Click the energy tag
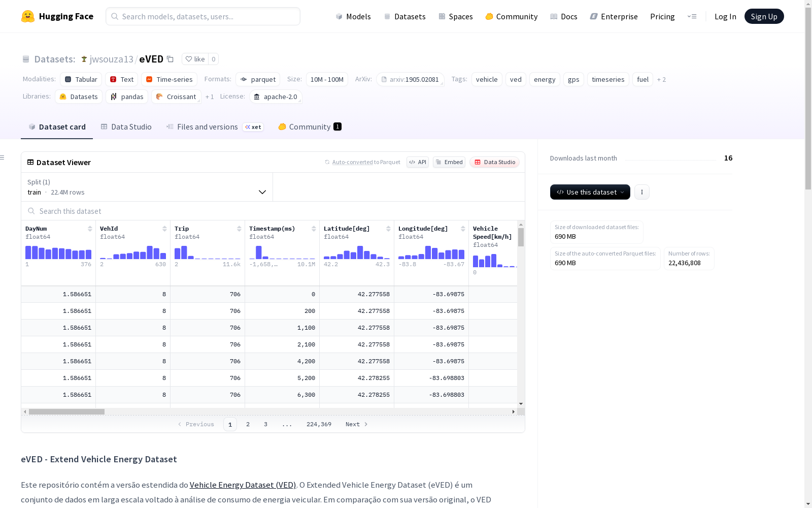812x508 pixels. click(545, 79)
